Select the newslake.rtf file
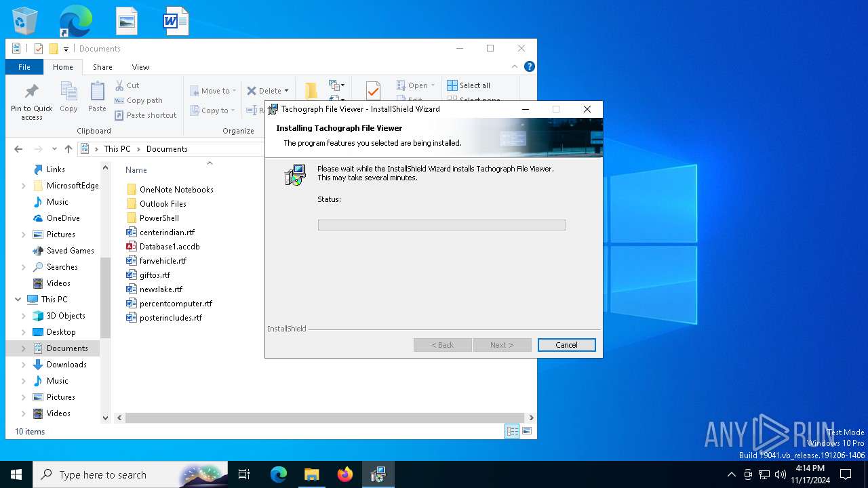Image resolution: width=868 pixels, height=488 pixels. 155,289
